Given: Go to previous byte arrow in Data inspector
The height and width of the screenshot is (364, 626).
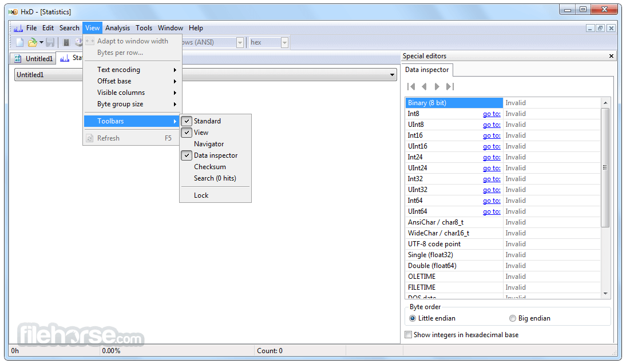Looking at the screenshot, I should coord(424,86).
